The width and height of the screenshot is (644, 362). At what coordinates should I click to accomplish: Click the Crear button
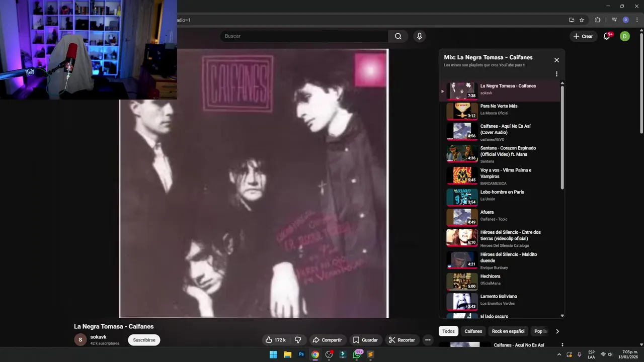click(583, 36)
